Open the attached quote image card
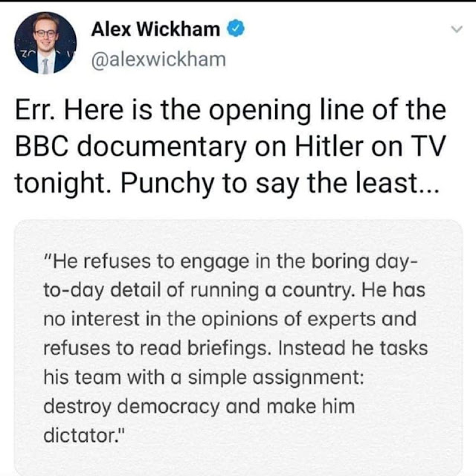 point(238,347)
